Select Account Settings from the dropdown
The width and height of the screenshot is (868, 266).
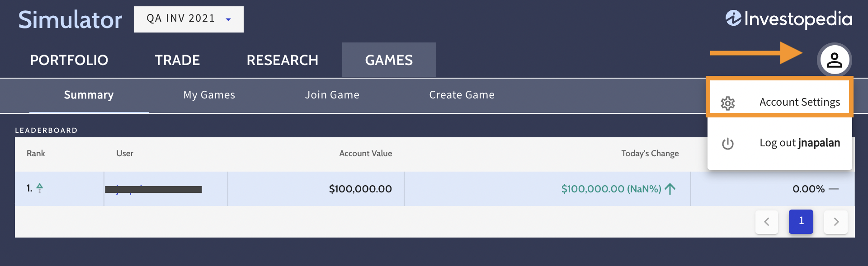click(x=799, y=102)
